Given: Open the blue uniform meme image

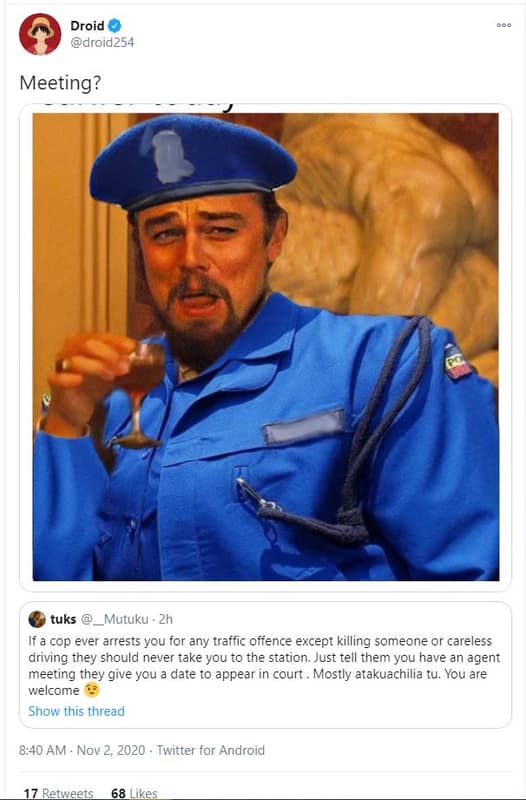Looking at the screenshot, I should pyautogui.click(x=265, y=347).
